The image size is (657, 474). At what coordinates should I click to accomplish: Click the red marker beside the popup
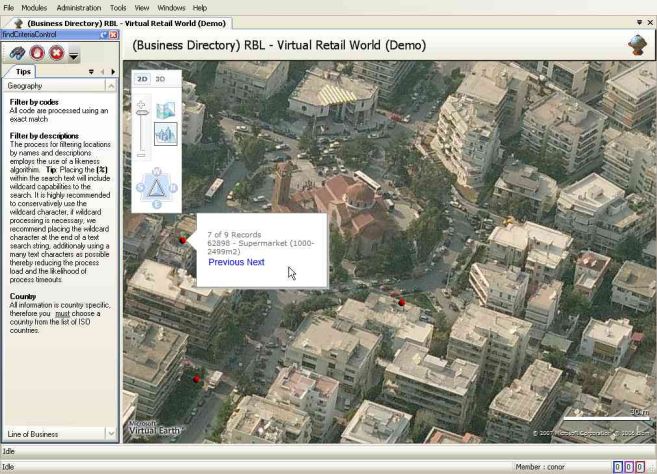pos(182,240)
